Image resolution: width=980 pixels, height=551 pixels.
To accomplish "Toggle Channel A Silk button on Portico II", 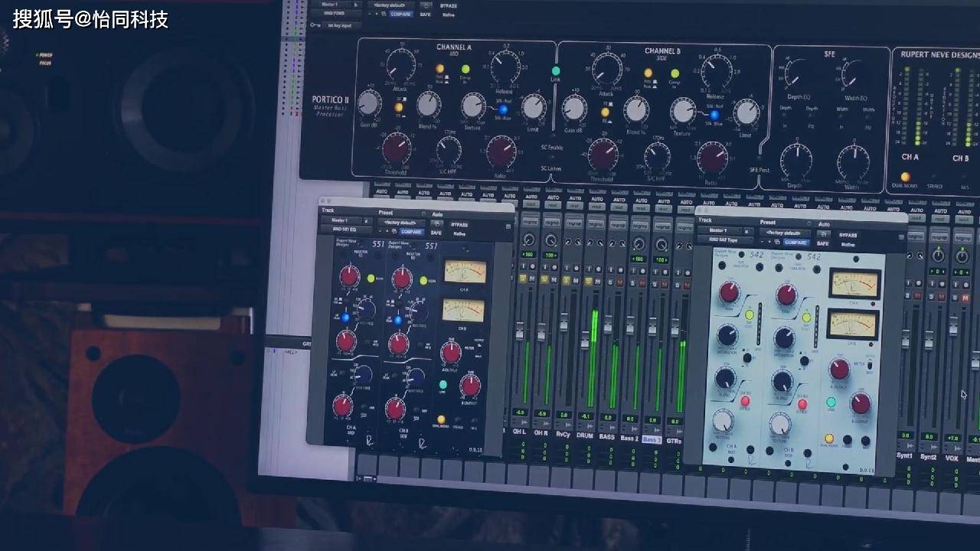I will [503, 109].
